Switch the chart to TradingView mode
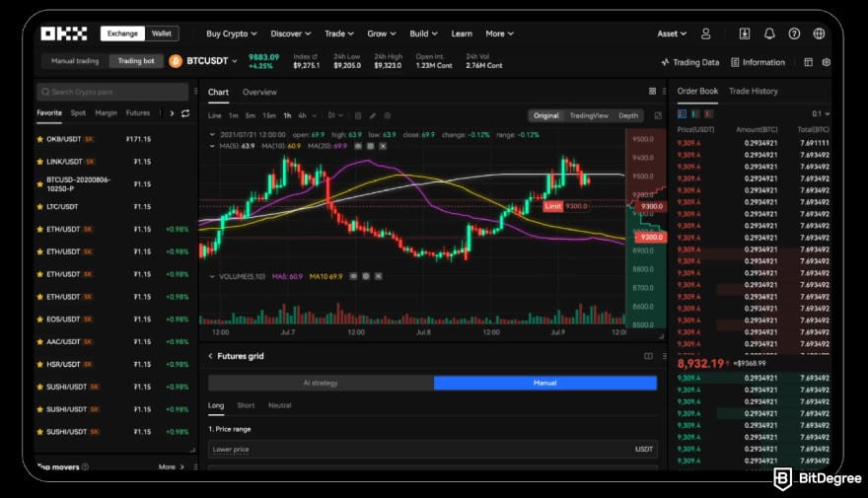868x498 pixels. point(589,115)
